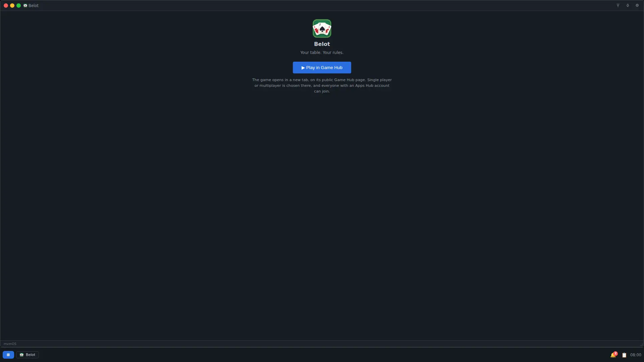Click the Belot card app icon
This screenshot has width=644, height=362.
[x=322, y=28]
